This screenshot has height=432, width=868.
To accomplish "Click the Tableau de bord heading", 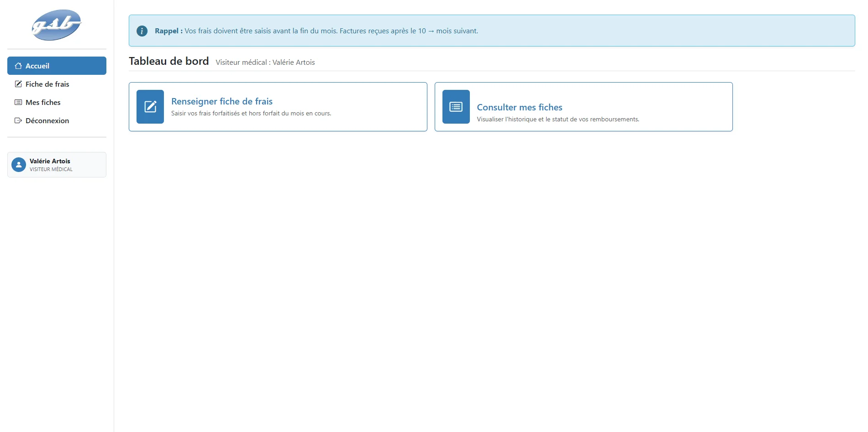I will pyautogui.click(x=169, y=61).
